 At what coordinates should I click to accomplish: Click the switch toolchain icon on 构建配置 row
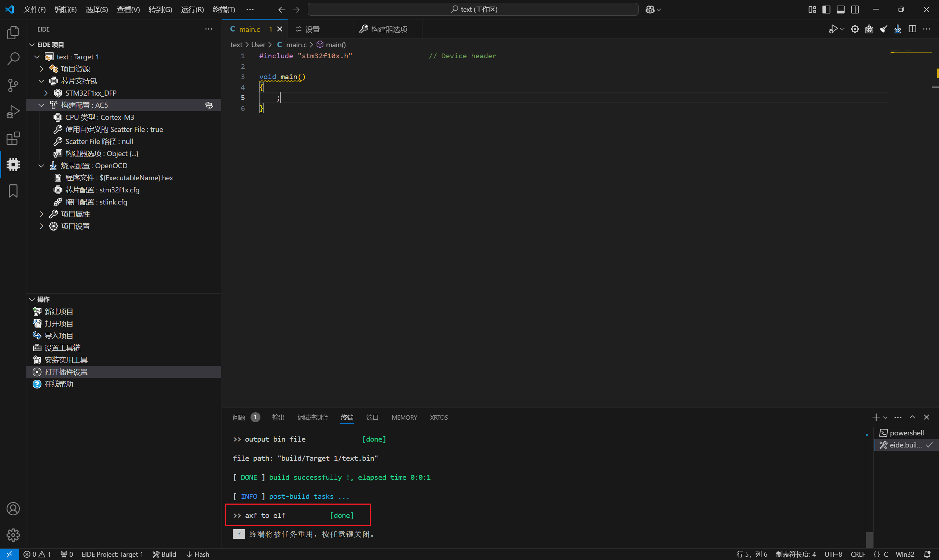tap(209, 105)
